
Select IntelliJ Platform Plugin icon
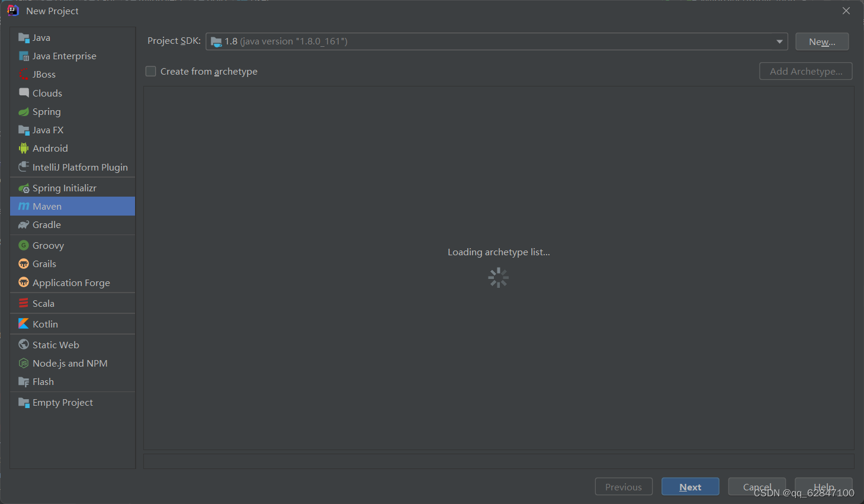(x=24, y=167)
